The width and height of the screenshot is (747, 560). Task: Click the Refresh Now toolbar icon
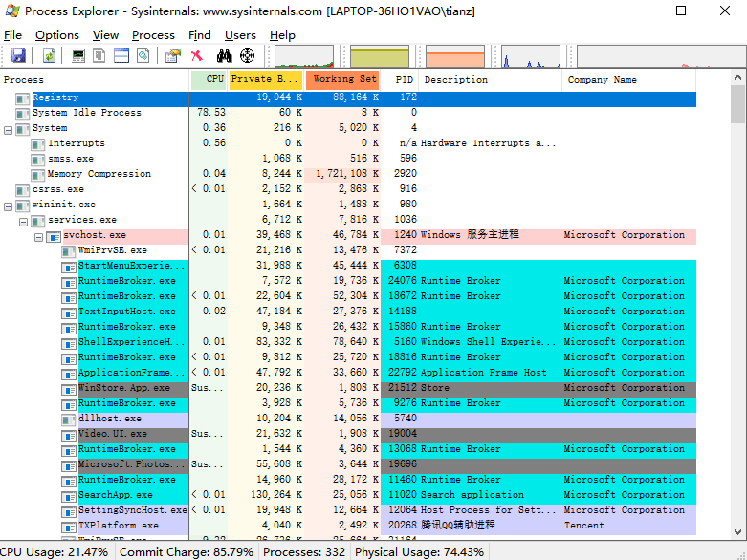[x=49, y=55]
